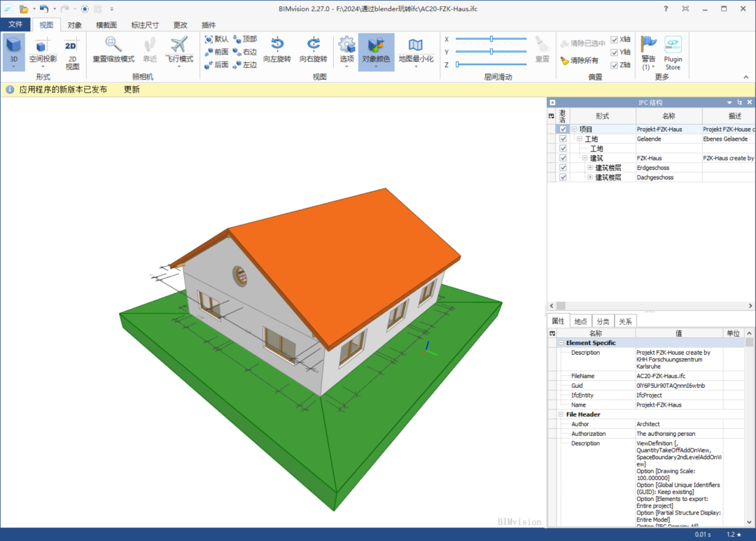Open the IFC 结构 panel dropdown arrow
Image resolution: width=756 pixels, height=541 pixels.
pyautogui.click(x=729, y=102)
